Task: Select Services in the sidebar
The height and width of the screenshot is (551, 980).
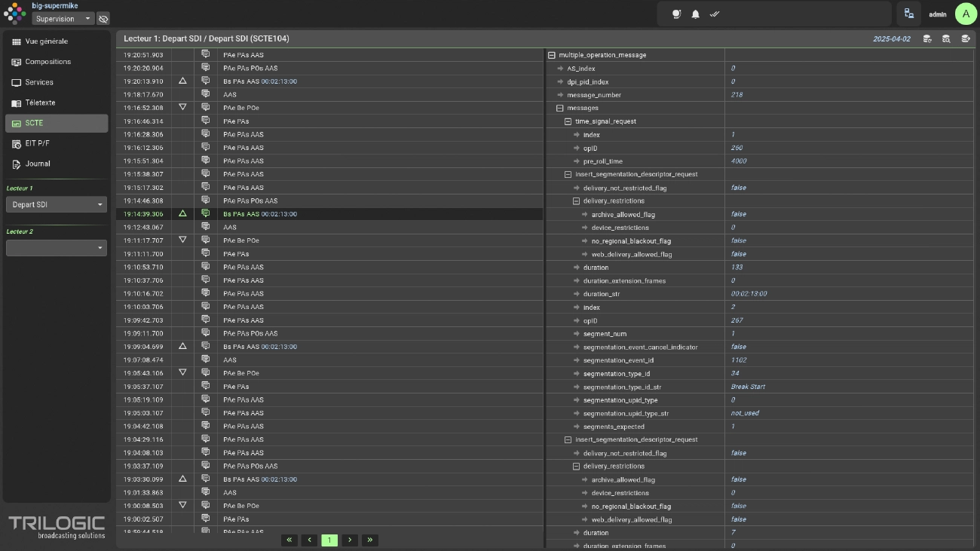Action: pyautogui.click(x=57, y=82)
